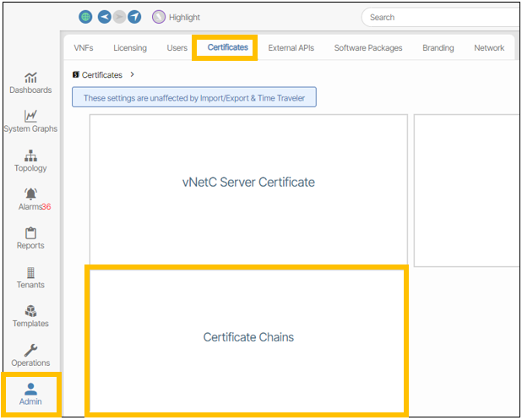522x420 pixels.
Task: Select Tenants in the sidebar
Action: point(30,277)
